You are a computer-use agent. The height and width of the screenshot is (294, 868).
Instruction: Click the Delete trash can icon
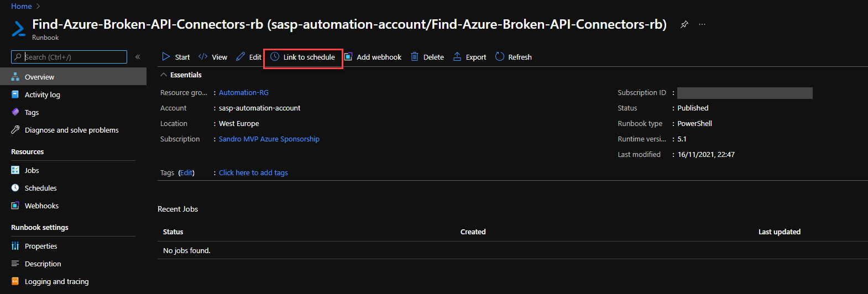click(415, 57)
